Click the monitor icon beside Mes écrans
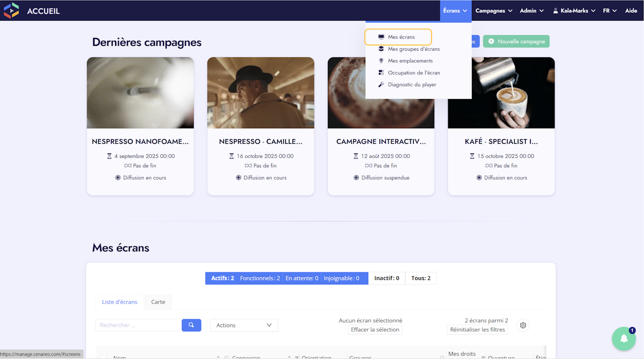644x359 pixels. tap(381, 37)
